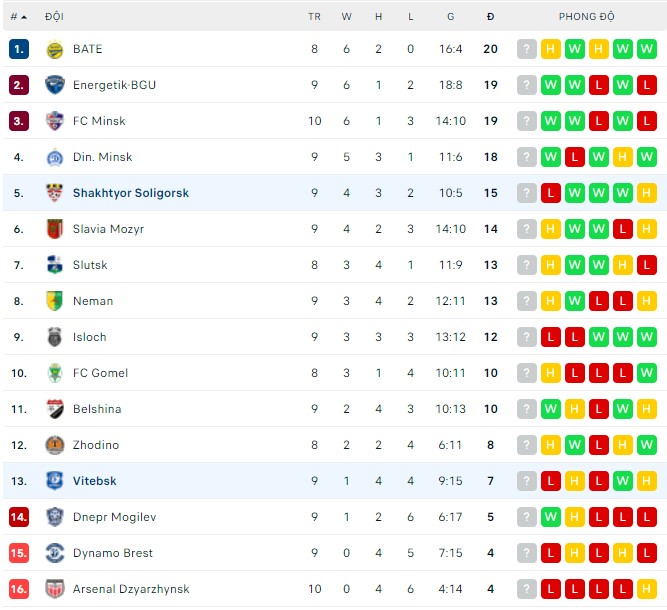Click the BATE club crest icon
Image resolution: width=667 pixels, height=610 pixels.
coord(55,49)
